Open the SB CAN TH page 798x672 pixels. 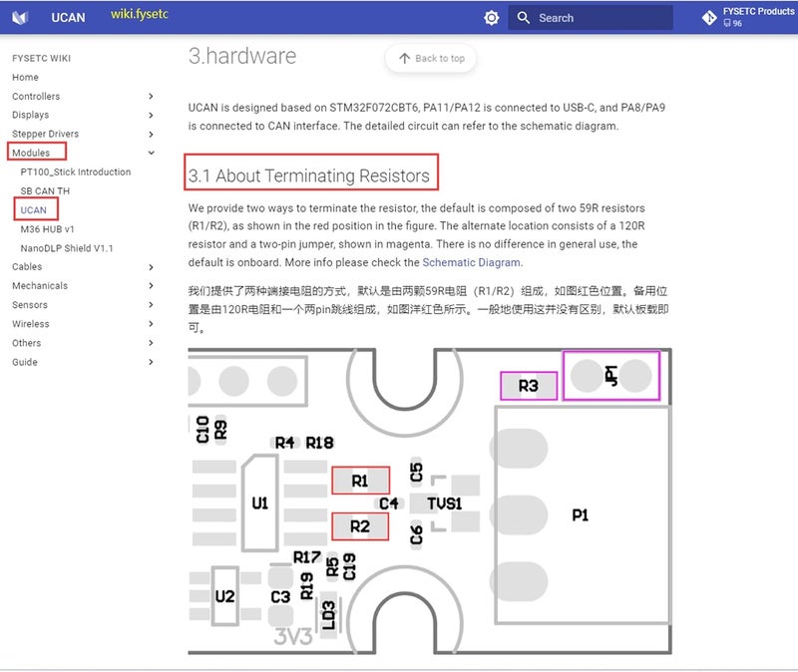[x=45, y=191]
